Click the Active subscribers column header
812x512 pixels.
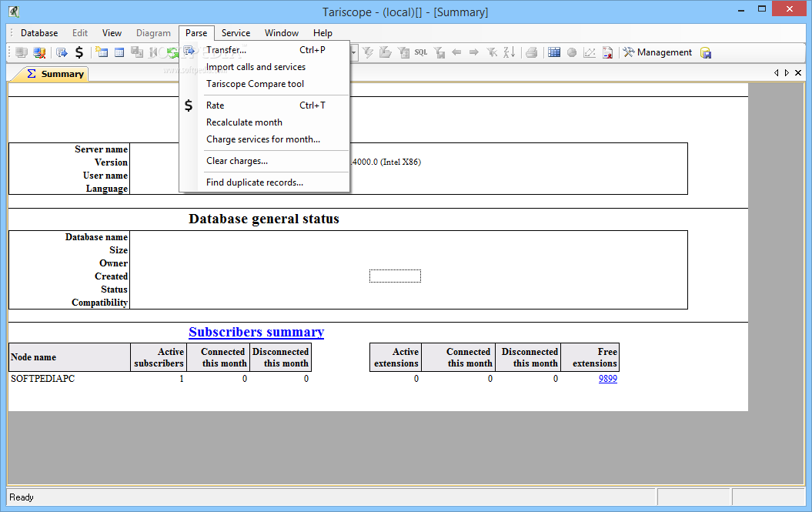pos(158,357)
